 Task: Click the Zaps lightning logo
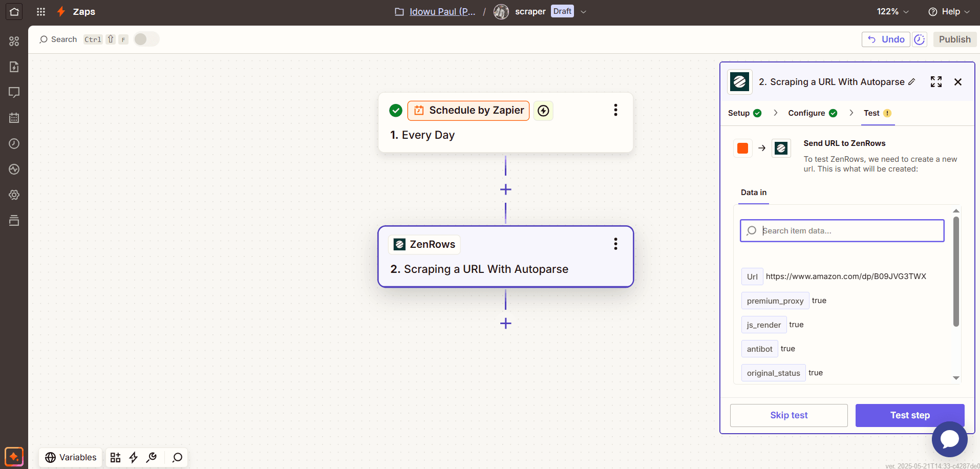coord(61,11)
